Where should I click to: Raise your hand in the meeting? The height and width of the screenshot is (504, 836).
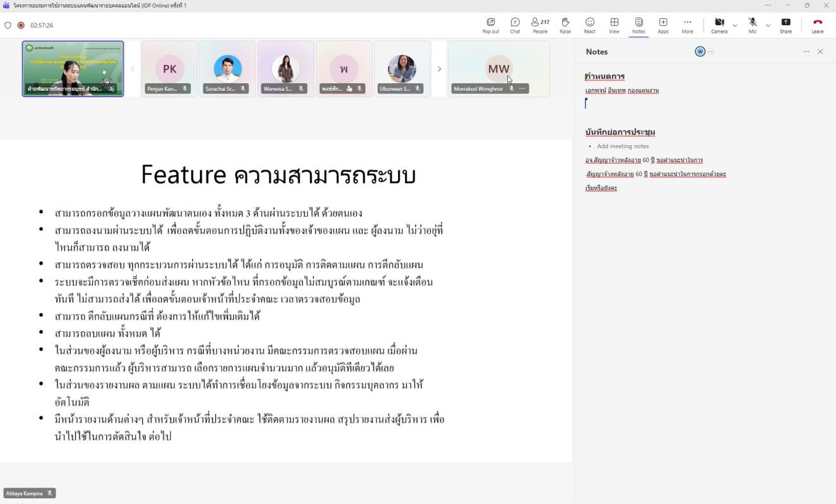565,25
